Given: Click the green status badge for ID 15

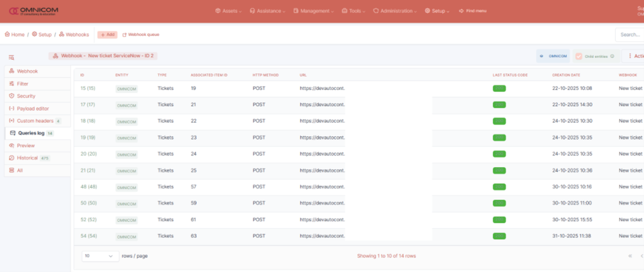Looking at the screenshot, I should [x=499, y=89].
